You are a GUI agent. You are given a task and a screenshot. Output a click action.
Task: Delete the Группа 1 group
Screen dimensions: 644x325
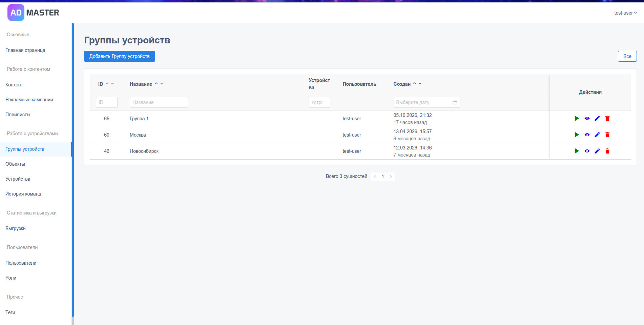[607, 118]
